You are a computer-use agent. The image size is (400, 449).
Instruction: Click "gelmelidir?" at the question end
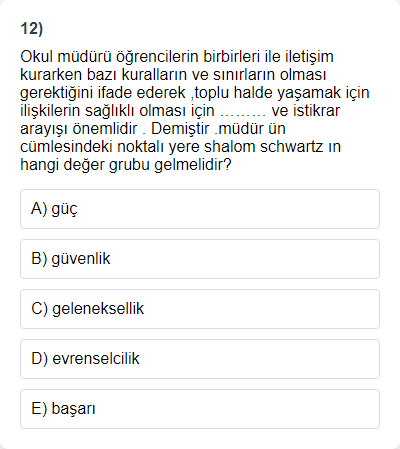[x=193, y=165]
